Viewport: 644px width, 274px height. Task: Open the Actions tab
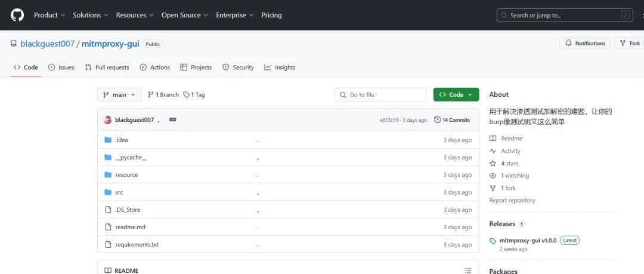[155, 67]
